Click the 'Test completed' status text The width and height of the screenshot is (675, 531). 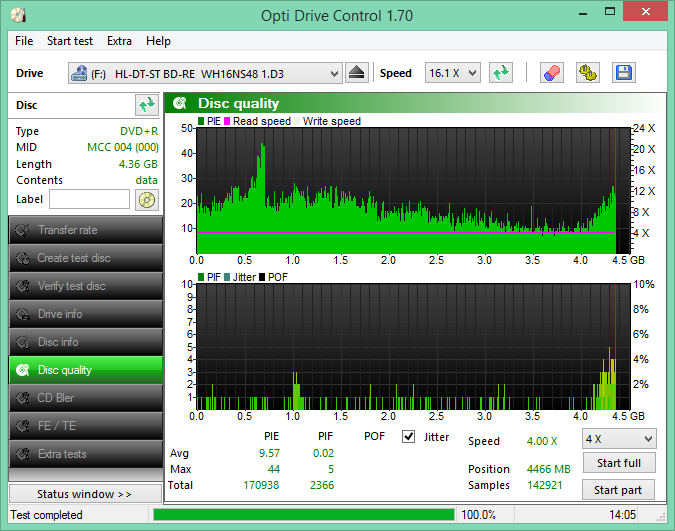[x=46, y=515]
